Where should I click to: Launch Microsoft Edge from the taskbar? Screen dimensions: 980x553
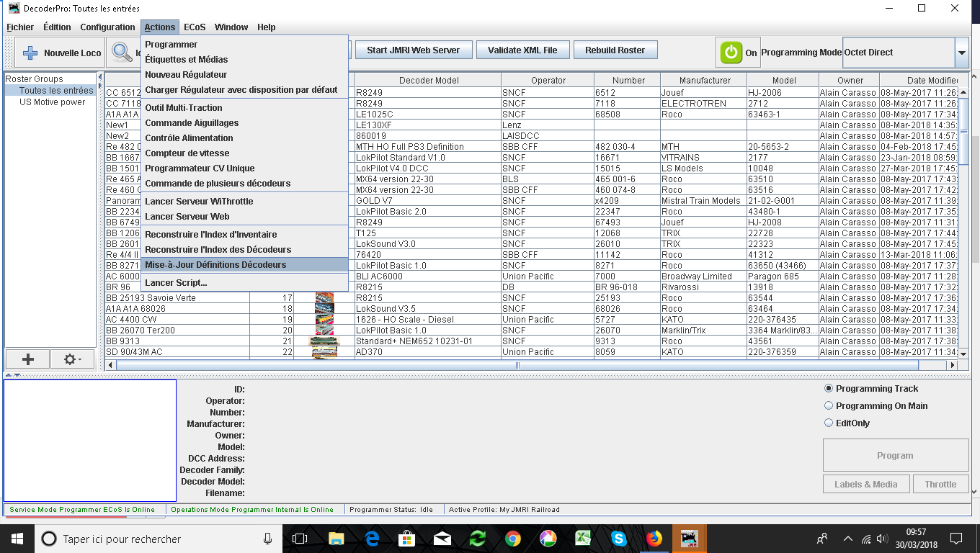372,539
